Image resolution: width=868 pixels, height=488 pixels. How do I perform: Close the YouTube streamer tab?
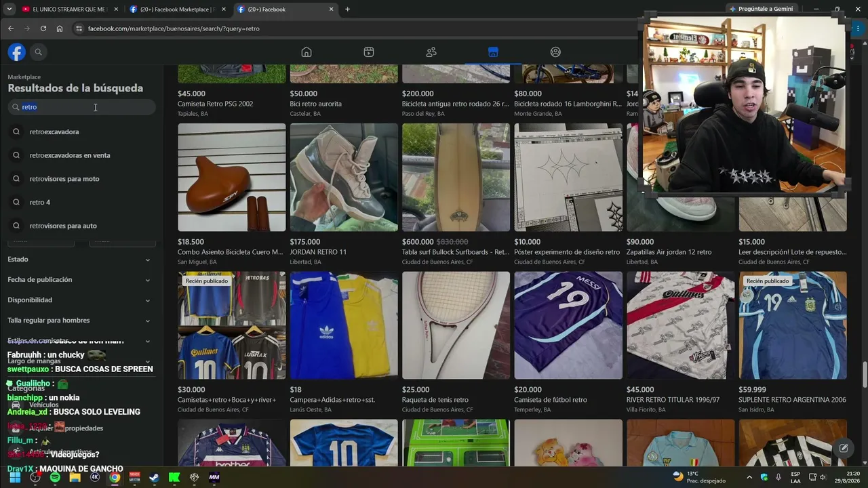pos(116,9)
